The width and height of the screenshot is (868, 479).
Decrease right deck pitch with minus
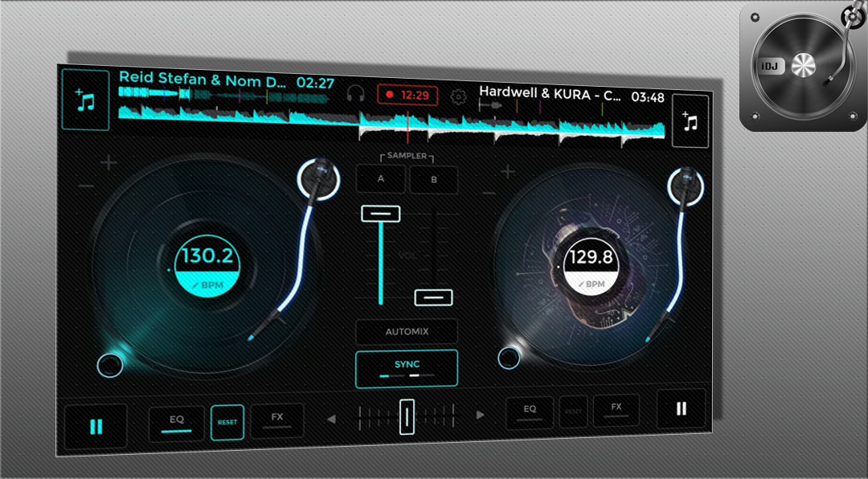[x=489, y=194]
